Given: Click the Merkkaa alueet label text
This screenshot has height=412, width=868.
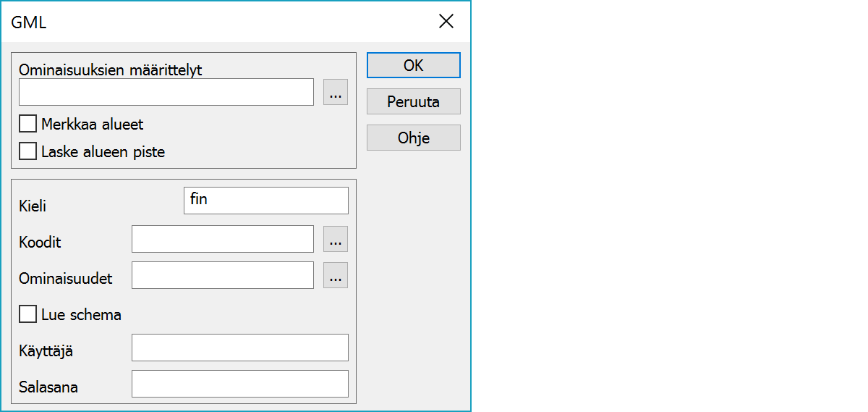Looking at the screenshot, I should click(93, 125).
